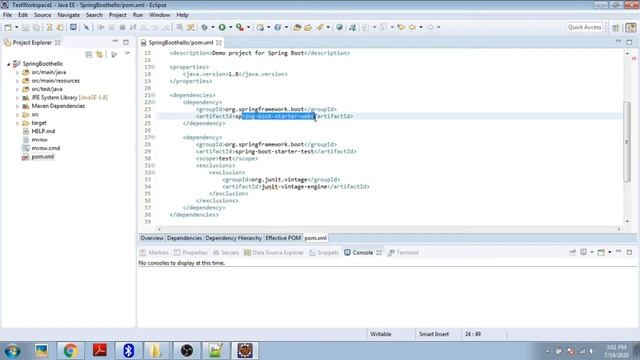
Task: Click the Back navigation arrow icon
Action: 413,27
